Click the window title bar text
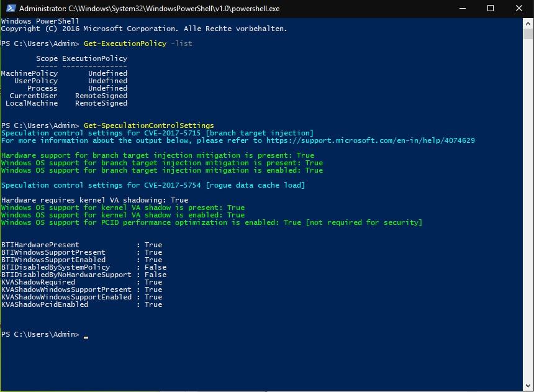This screenshot has height=392, width=534. [x=150, y=9]
